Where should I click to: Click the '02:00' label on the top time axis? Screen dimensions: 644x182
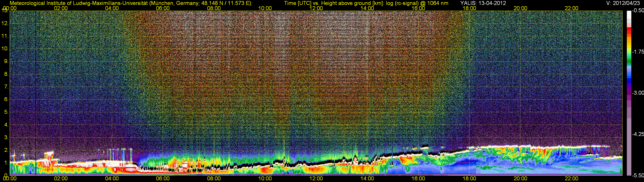61,8
